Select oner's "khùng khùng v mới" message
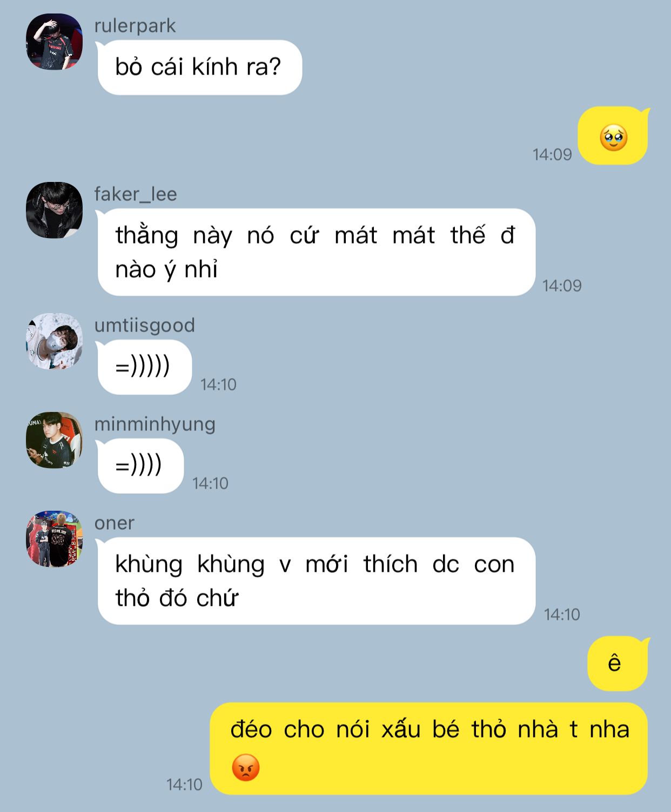Viewport: 671px width, 812px height. click(x=316, y=581)
